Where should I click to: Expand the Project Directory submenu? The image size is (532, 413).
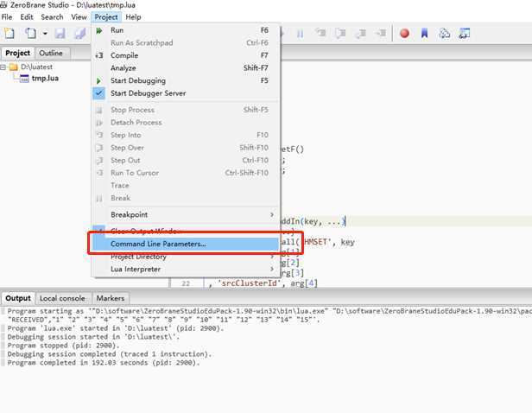186,257
